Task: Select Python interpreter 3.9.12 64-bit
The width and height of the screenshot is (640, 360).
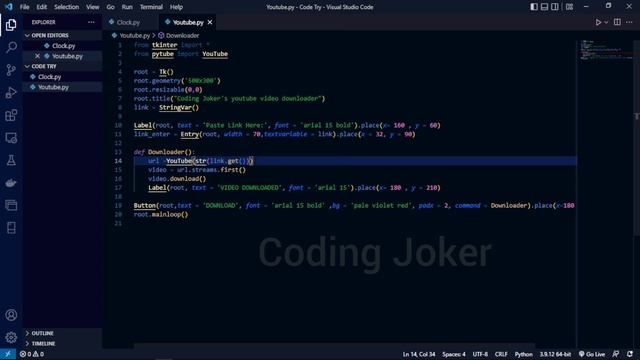Action: click(556, 354)
